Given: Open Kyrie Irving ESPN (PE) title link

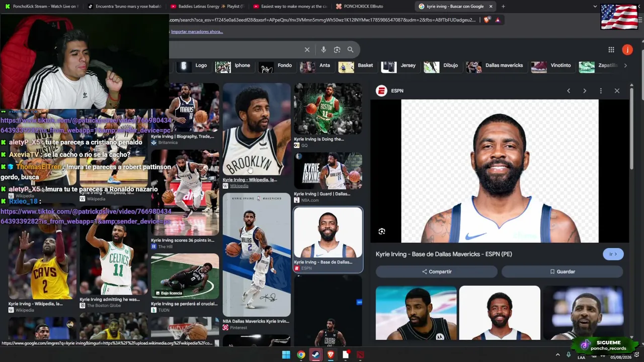Looking at the screenshot, I should pyautogui.click(x=444, y=254).
